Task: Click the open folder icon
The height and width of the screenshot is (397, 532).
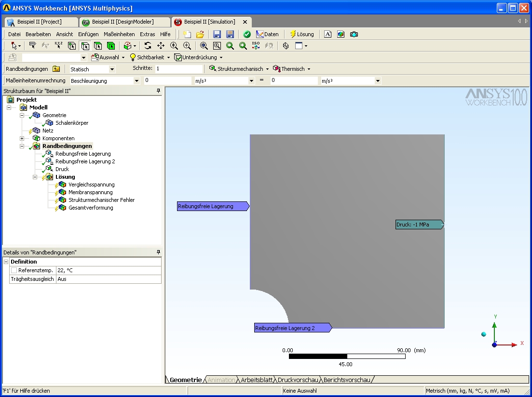Action: (x=200, y=34)
